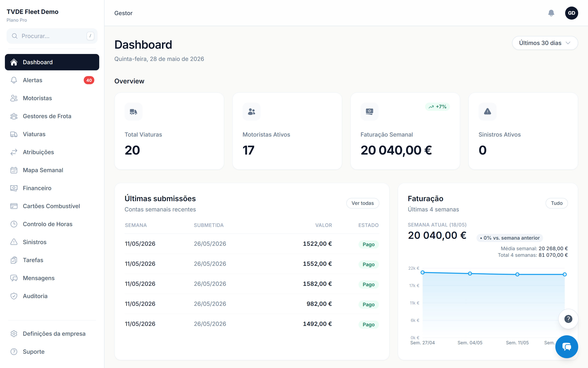Click the Cartões Combustível card icon
This screenshot has height=368, width=588.
click(x=14, y=206)
